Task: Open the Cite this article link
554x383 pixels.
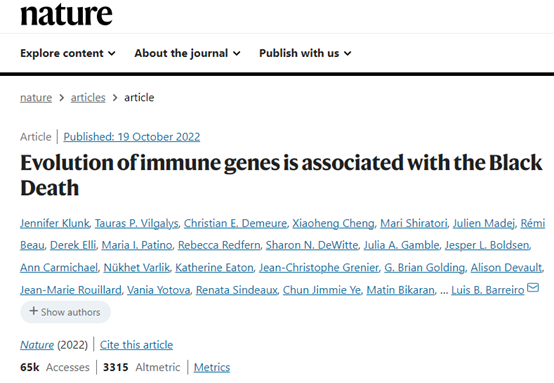Action: coord(136,345)
